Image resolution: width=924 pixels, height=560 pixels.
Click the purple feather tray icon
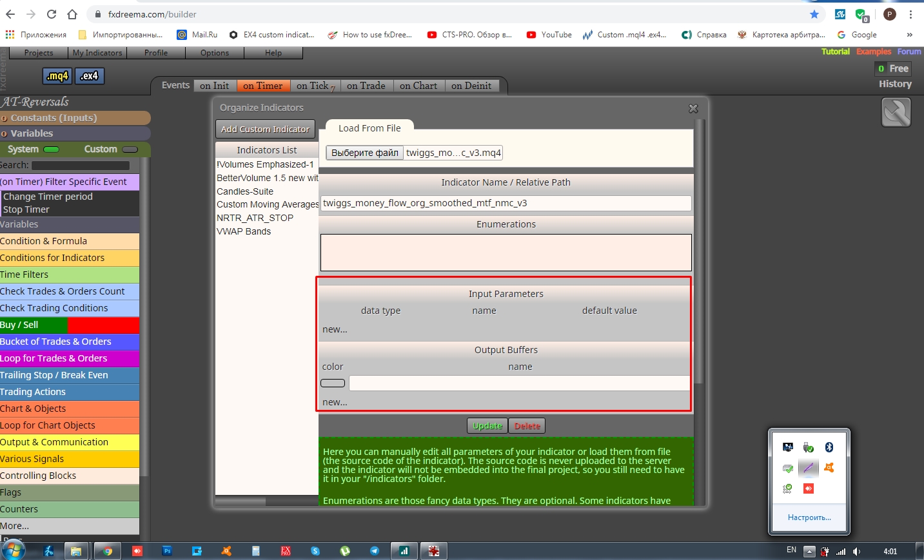click(x=809, y=467)
